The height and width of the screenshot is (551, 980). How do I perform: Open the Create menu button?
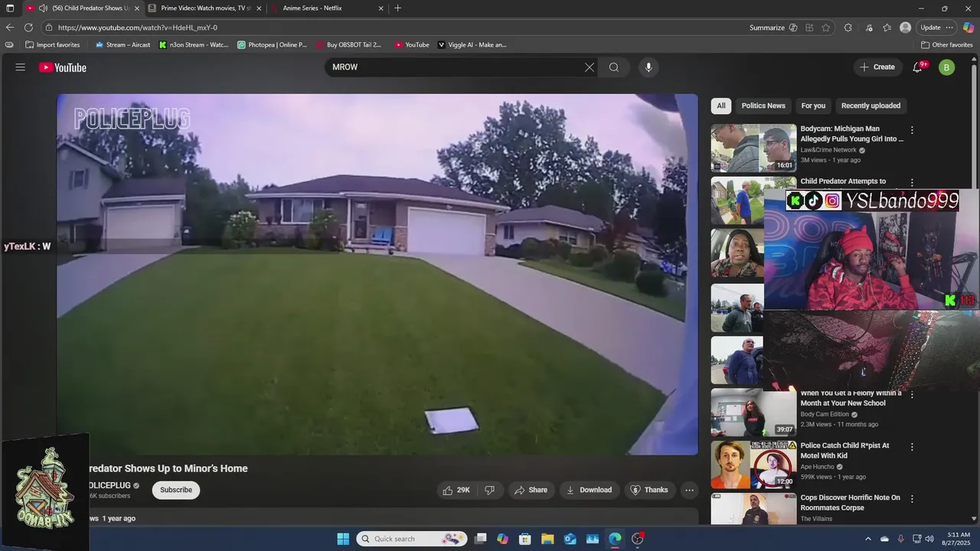pyautogui.click(x=877, y=67)
